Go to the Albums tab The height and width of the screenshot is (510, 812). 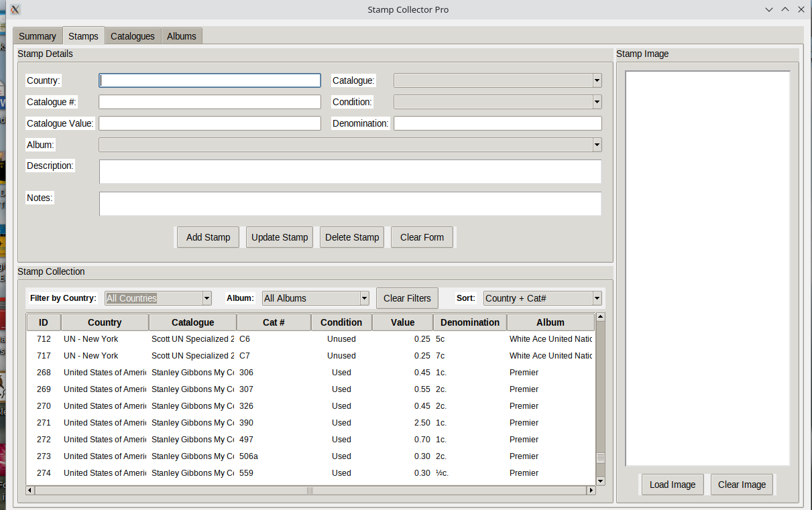(x=182, y=36)
